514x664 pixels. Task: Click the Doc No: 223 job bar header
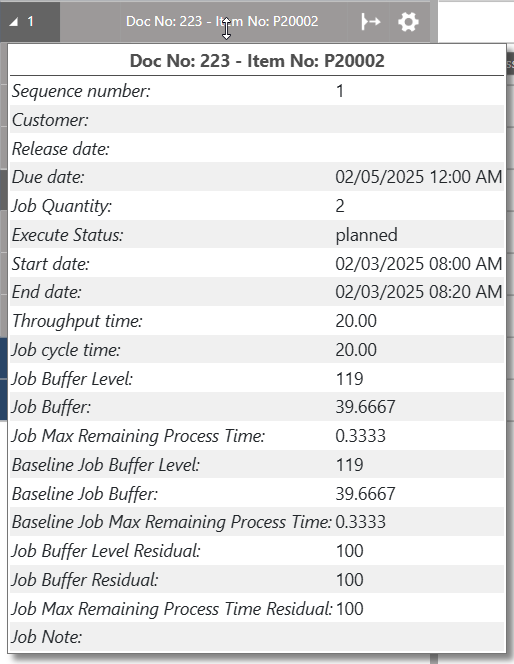coord(222,21)
